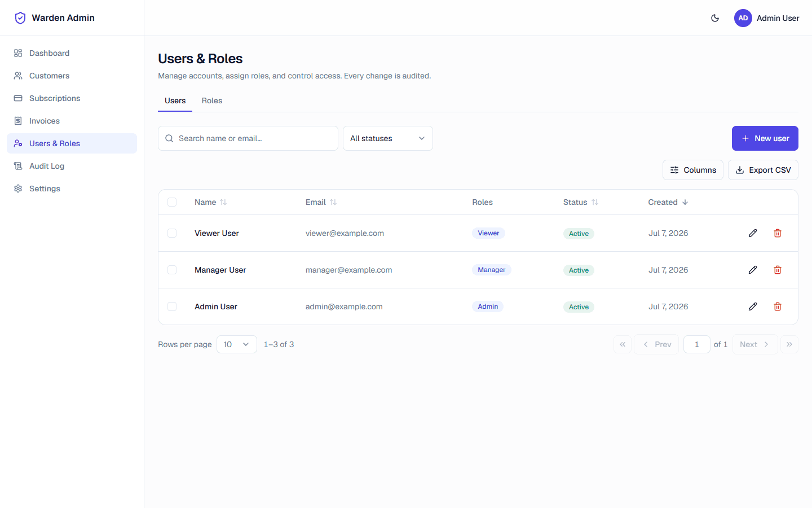812x508 pixels.
Task: Click the Warden Admin shield logo
Action: pyautogui.click(x=20, y=18)
